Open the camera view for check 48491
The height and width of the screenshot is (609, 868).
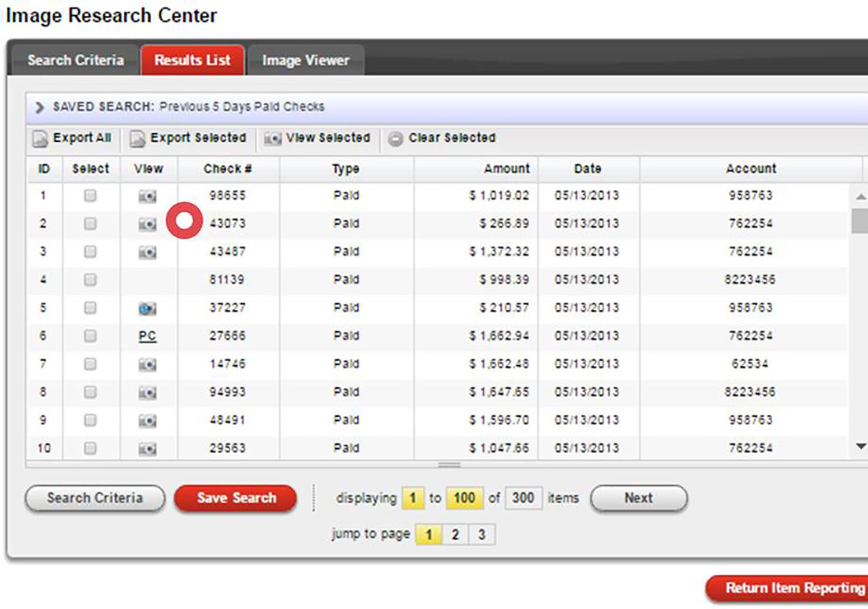pos(148,420)
